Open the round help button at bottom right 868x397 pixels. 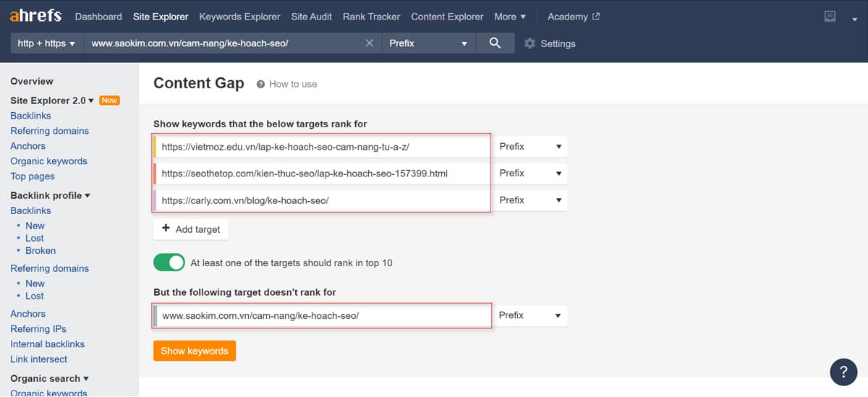click(843, 372)
